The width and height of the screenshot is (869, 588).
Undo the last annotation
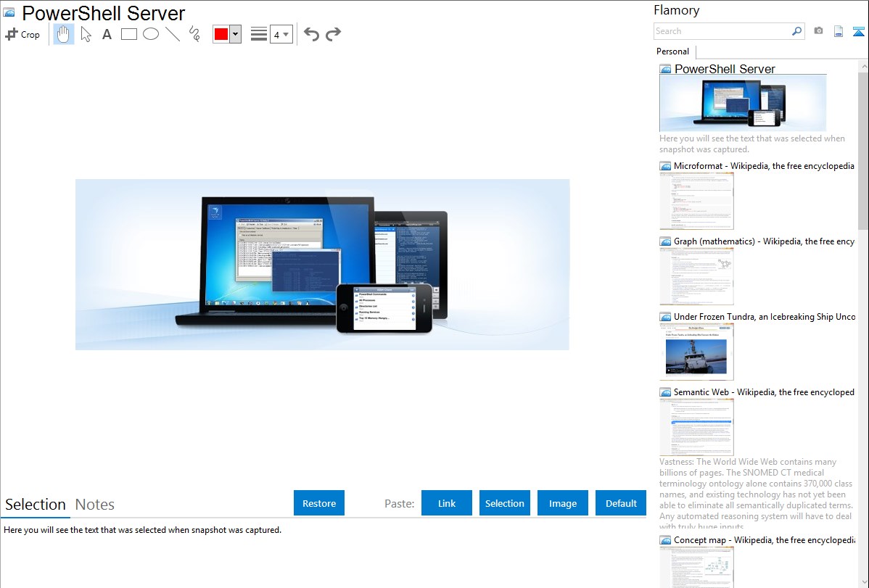311,34
